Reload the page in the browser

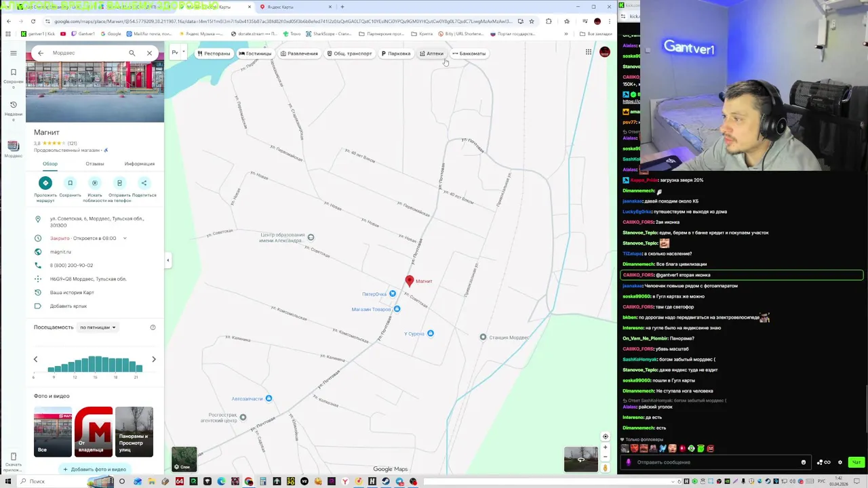33,21
